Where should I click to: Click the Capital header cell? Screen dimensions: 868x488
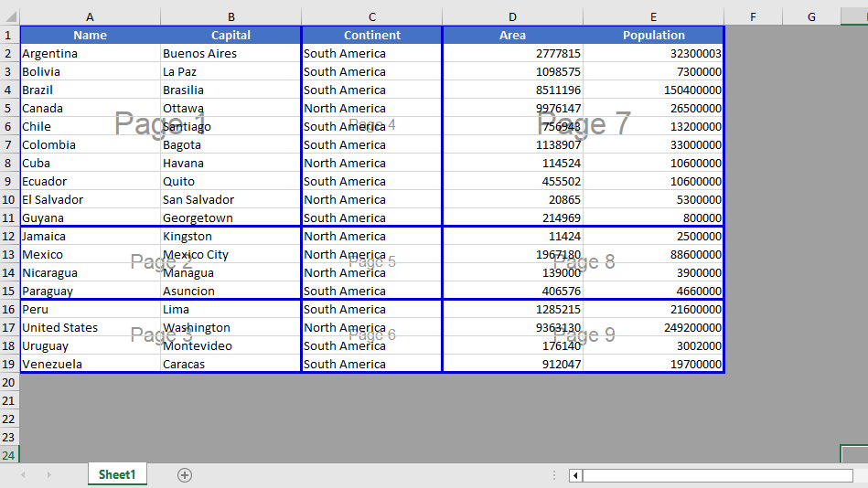point(230,36)
